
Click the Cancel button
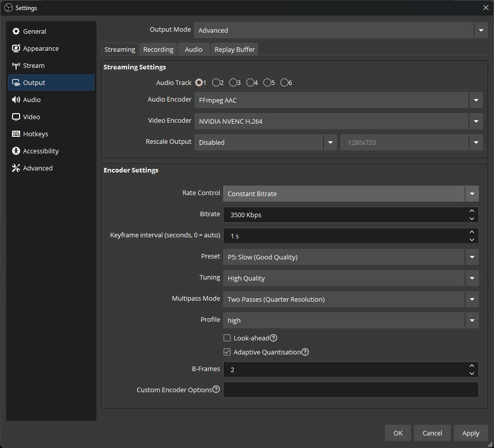(x=432, y=433)
